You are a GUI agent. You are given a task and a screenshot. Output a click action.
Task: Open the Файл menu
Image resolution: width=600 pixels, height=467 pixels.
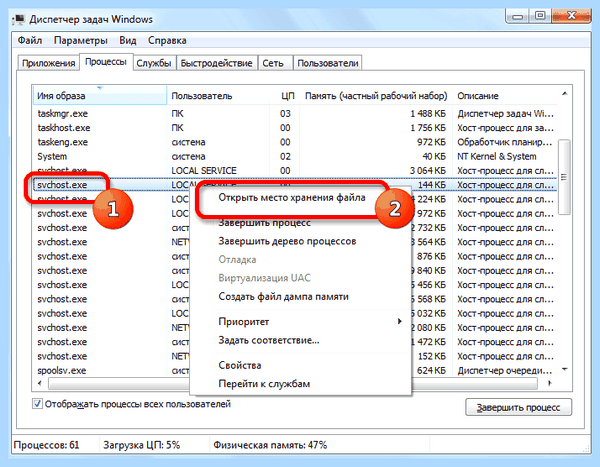point(30,40)
